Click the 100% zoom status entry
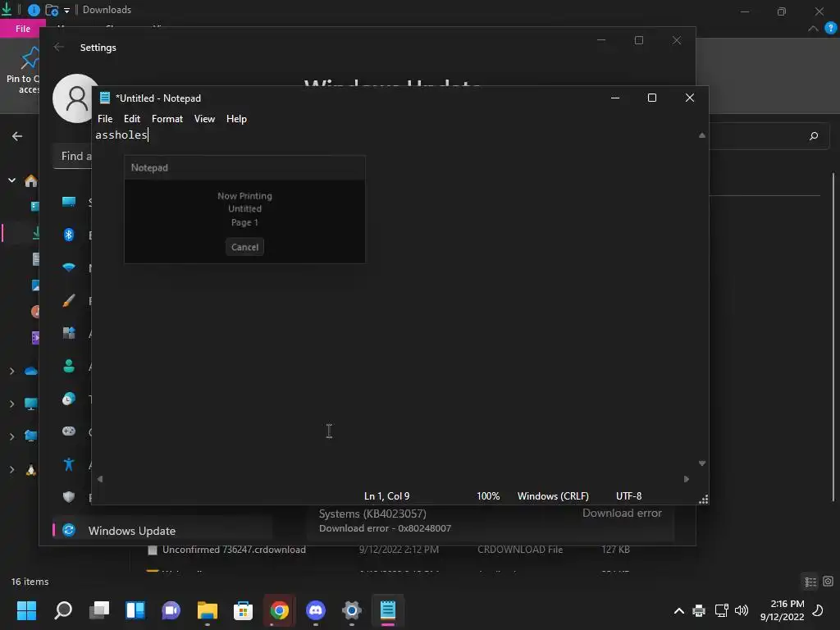The width and height of the screenshot is (840, 630). pyautogui.click(x=488, y=496)
